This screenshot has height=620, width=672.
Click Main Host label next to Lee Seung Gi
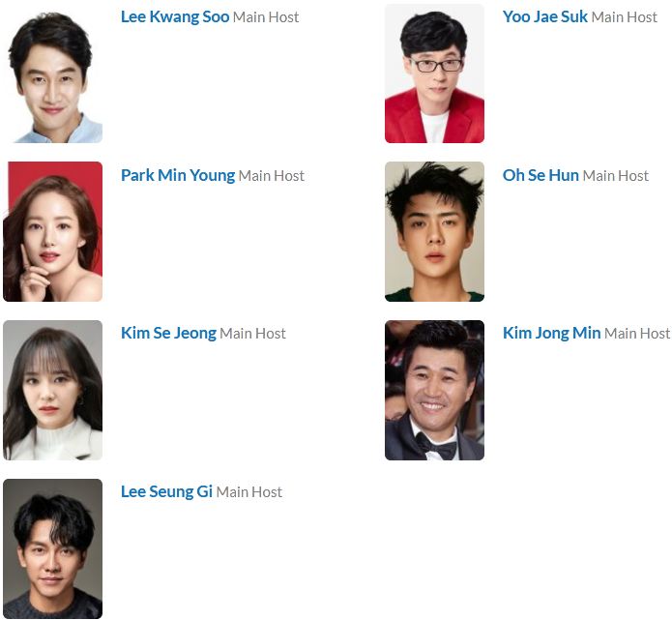[x=249, y=492]
